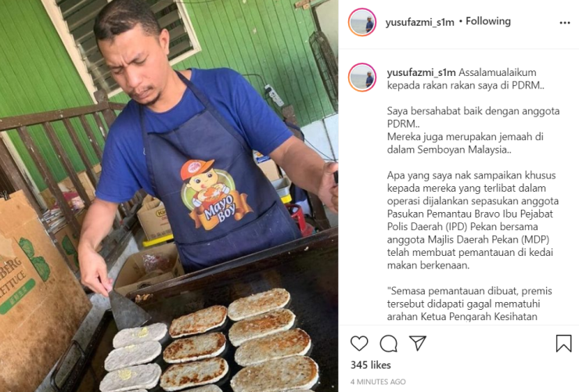This screenshot has height=392, width=579.
Task: Share post via paper plane icon
Action: pyautogui.click(x=418, y=343)
